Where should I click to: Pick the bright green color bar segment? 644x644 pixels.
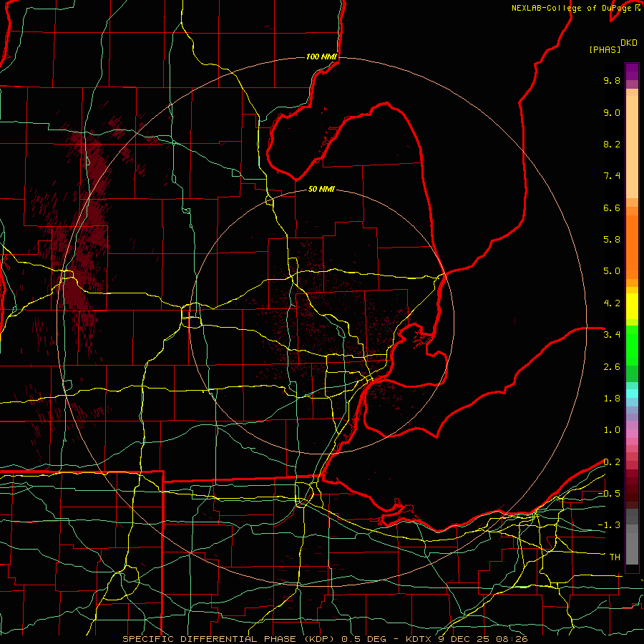pyautogui.click(x=632, y=345)
